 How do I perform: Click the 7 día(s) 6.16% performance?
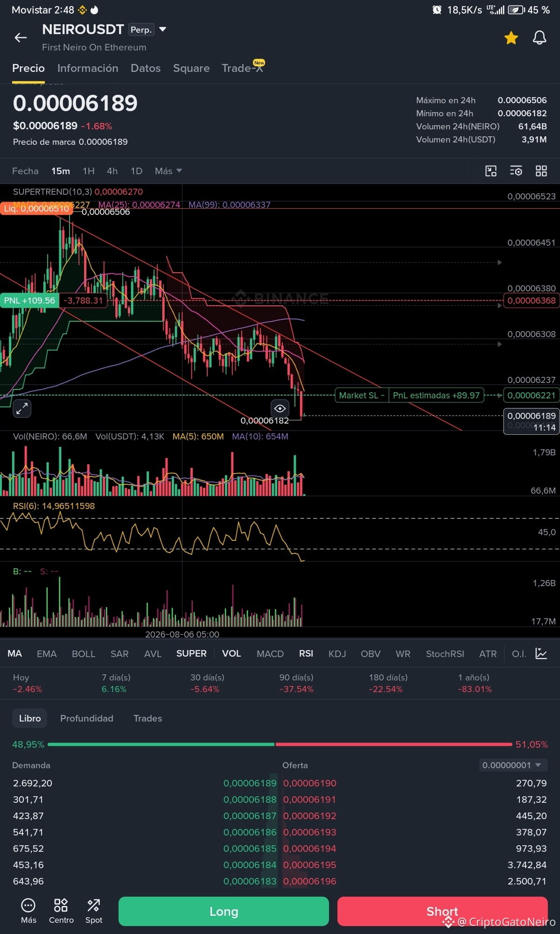(x=116, y=683)
